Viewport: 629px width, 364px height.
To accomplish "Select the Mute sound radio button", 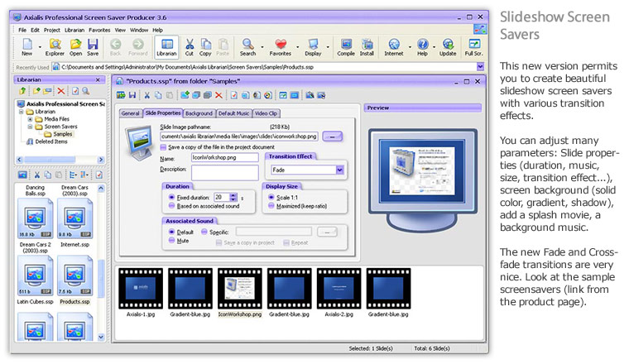I will (171, 241).
